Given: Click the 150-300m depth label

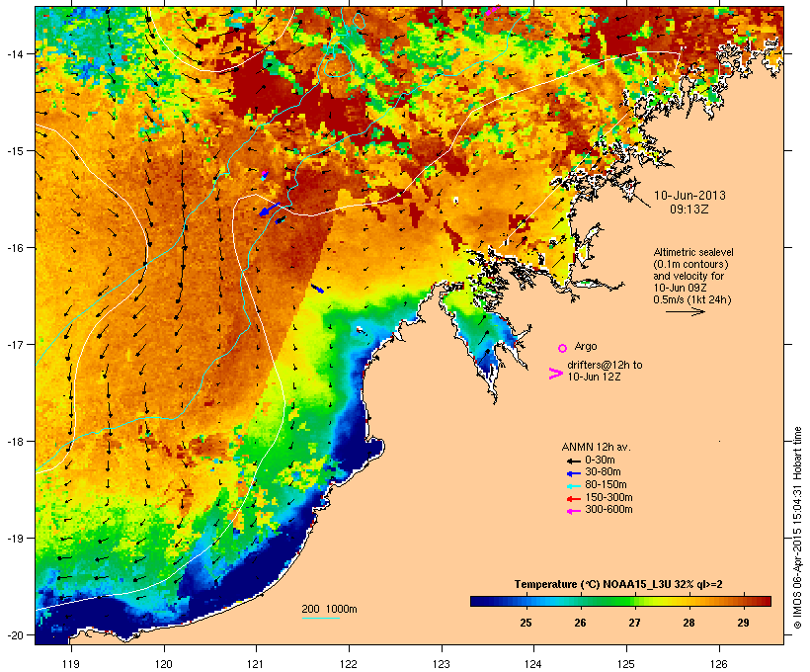Looking at the screenshot, I should (x=608, y=497).
